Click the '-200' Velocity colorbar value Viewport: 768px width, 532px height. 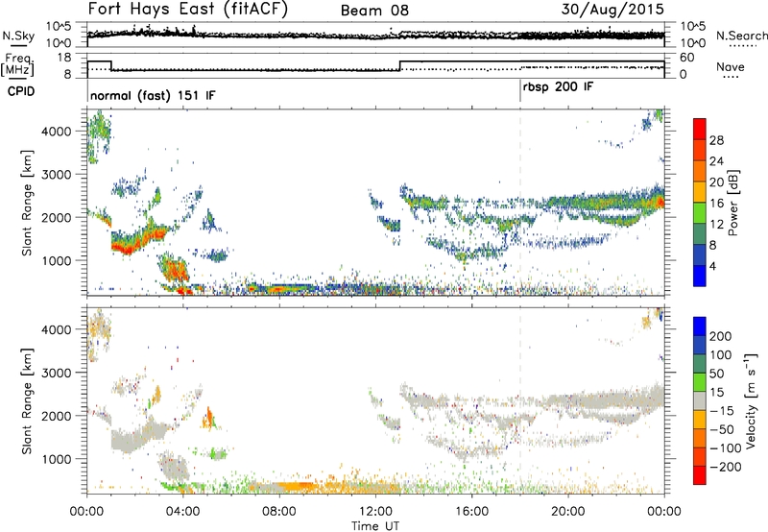point(725,467)
